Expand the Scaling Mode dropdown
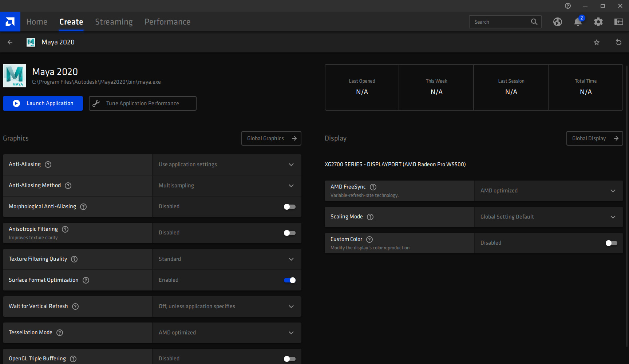 click(549, 217)
